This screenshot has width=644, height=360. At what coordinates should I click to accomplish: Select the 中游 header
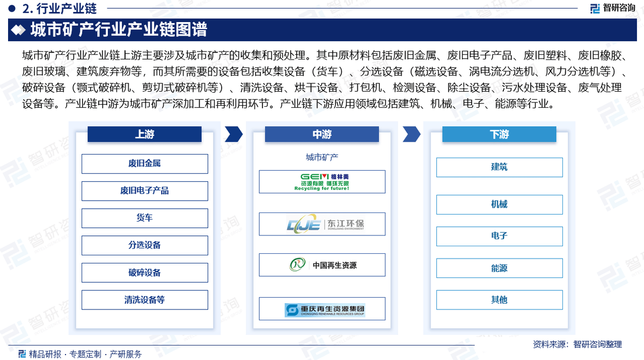322,134
